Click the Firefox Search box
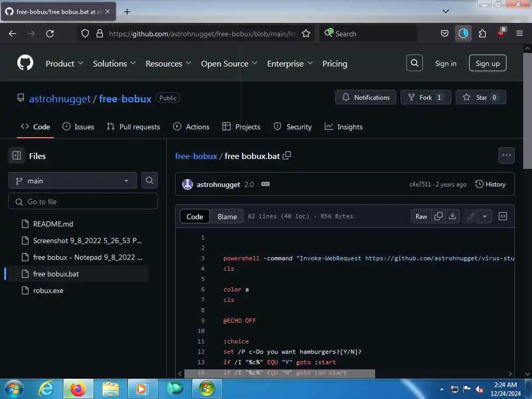 click(368, 33)
